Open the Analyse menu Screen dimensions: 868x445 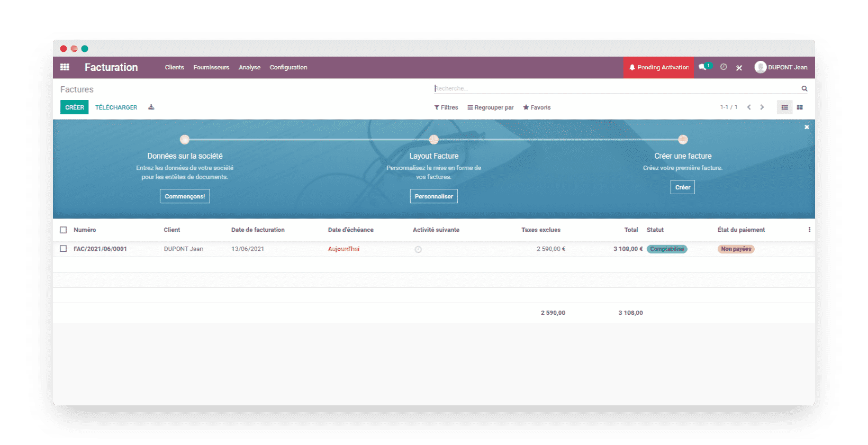pos(249,67)
